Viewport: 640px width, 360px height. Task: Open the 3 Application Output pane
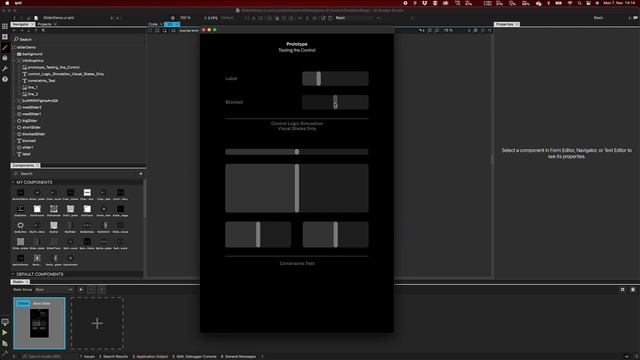[x=150, y=356]
